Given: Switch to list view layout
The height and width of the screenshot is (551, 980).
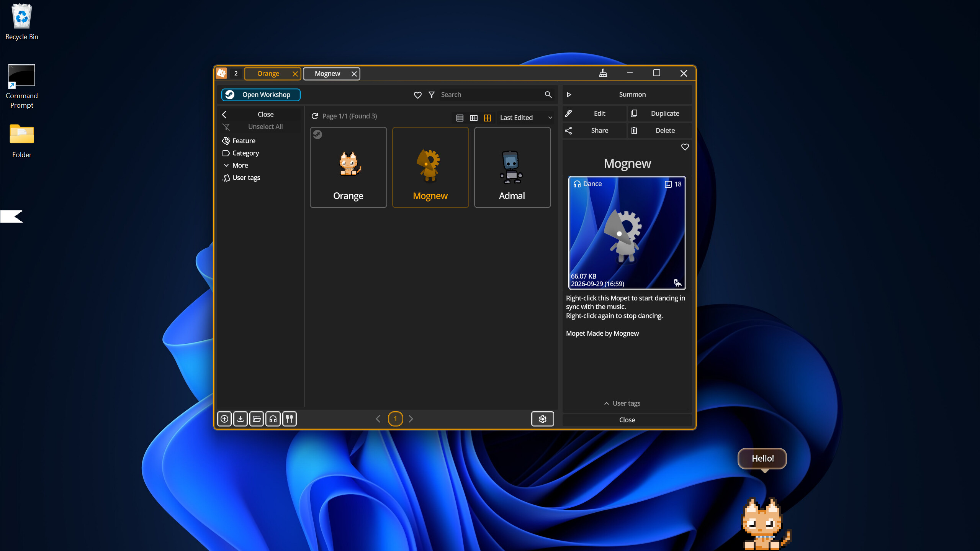Looking at the screenshot, I should coord(460,118).
